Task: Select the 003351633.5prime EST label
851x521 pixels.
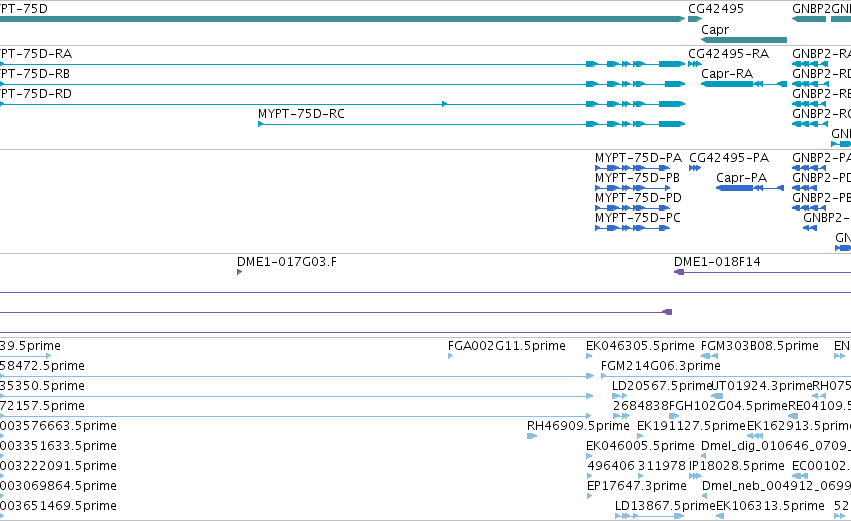Action: point(58,446)
